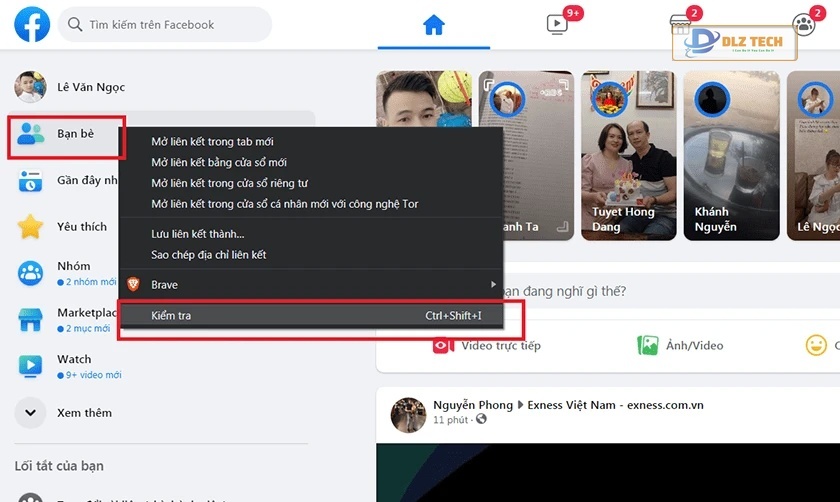
Task: Open Lê Văn Ngọc profile link
Action: pyautogui.click(x=84, y=88)
